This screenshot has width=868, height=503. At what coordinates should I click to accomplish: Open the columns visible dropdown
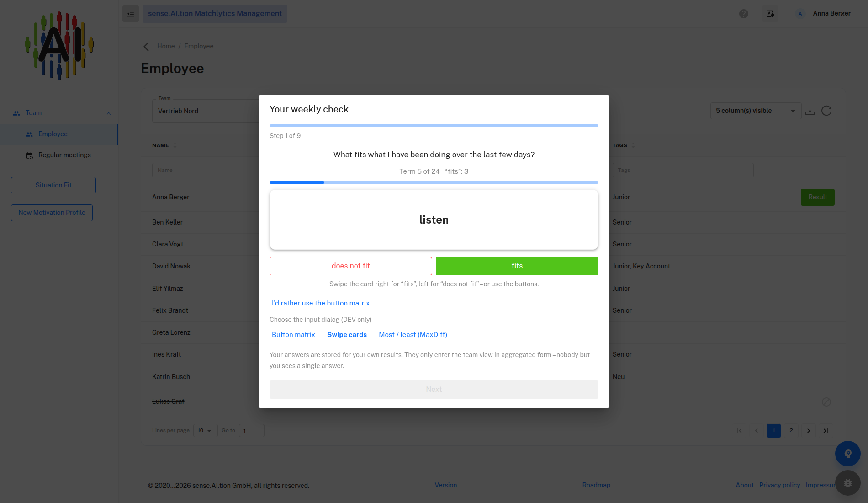(756, 111)
